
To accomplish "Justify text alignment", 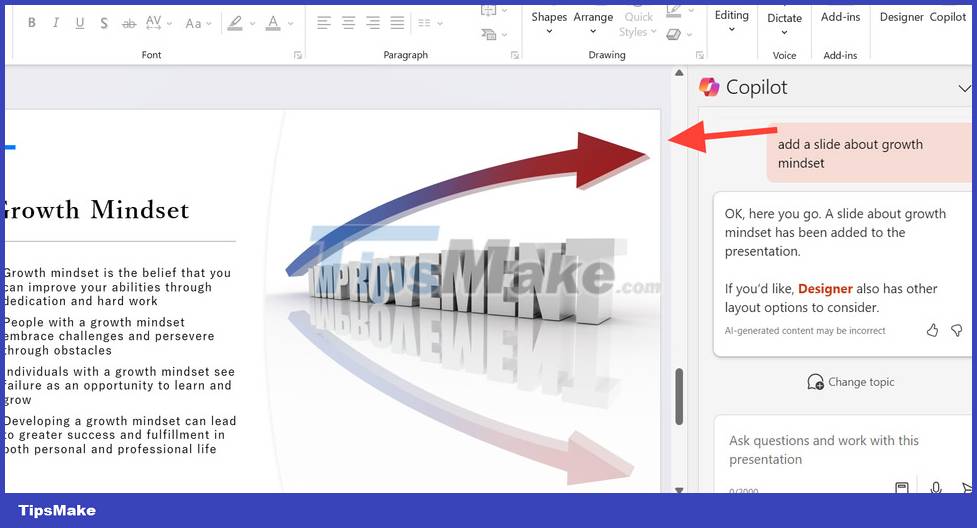I will [397, 23].
